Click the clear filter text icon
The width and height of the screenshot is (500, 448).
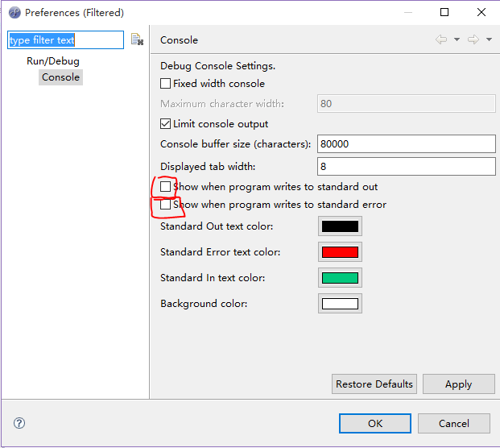137,39
